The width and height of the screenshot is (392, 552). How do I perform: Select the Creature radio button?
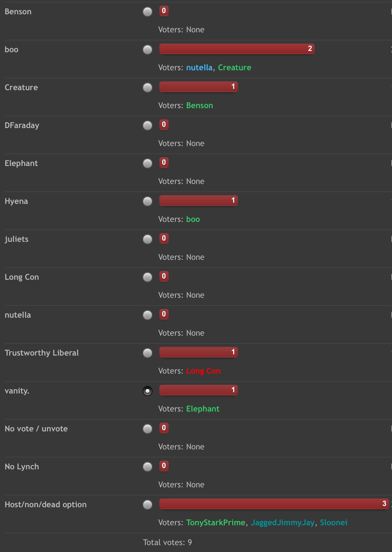click(148, 88)
